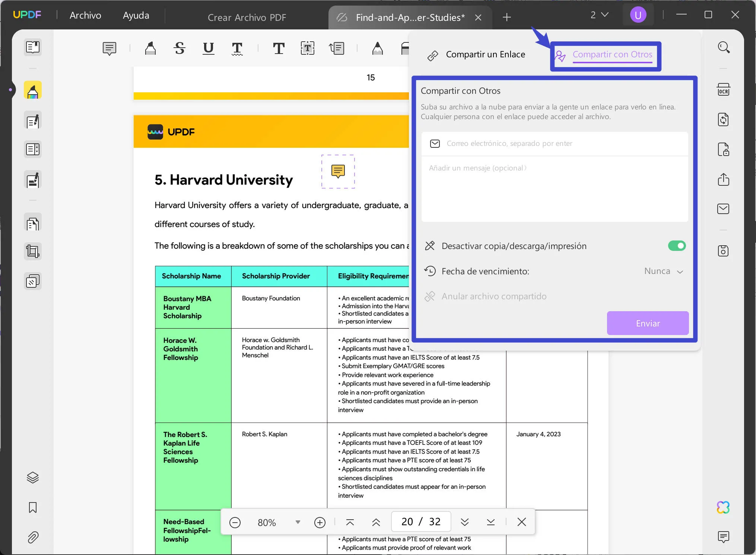Open the Protect PDF lock icon
The height and width of the screenshot is (555, 756).
tap(723, 149)
